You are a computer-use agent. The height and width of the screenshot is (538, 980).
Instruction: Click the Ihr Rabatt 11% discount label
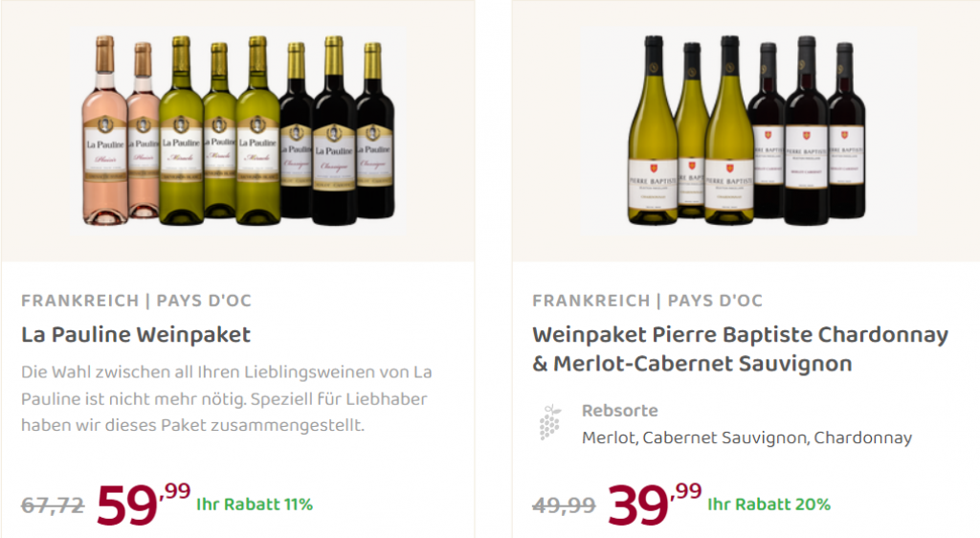click(255, 504)
